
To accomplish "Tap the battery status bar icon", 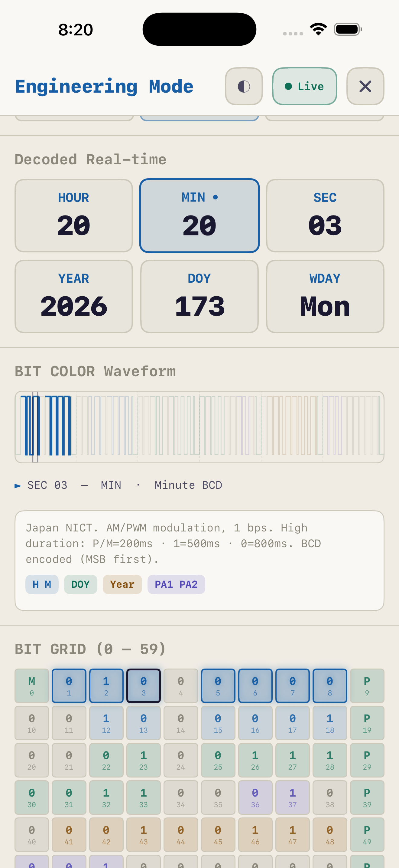I will [x=348, y=29].
